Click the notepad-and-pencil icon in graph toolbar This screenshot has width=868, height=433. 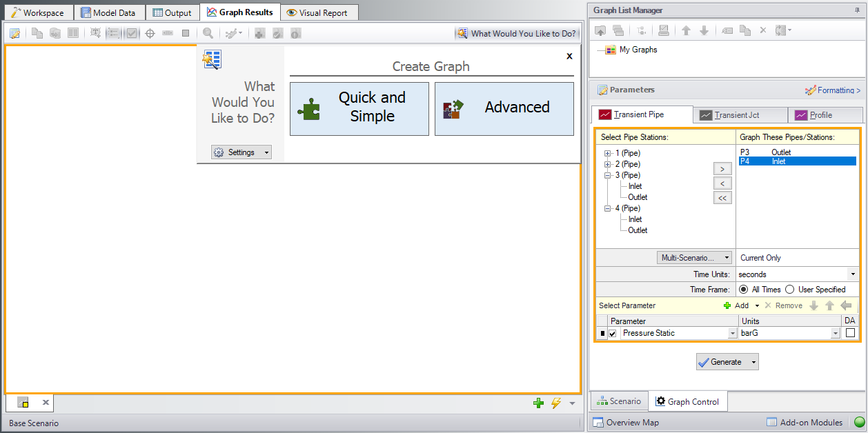(14, 33)
